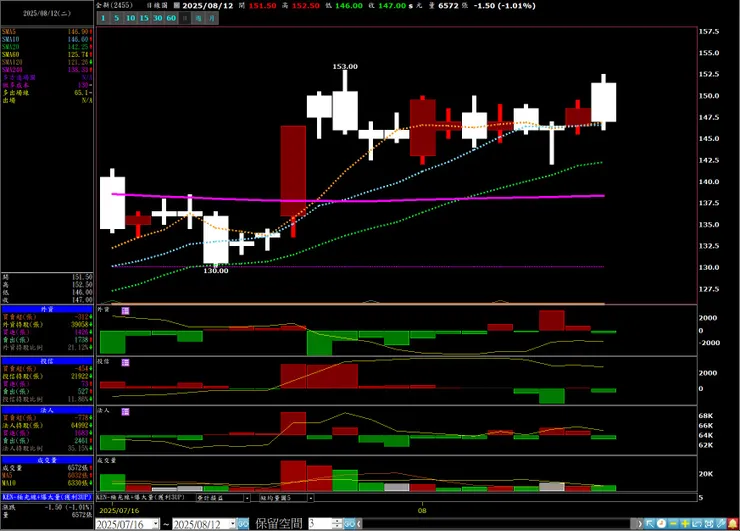Image resolution: width=740 pixels, height=531 pixels.
Task: Click the 法人持股 row in left panel
Action: point(47,425)
